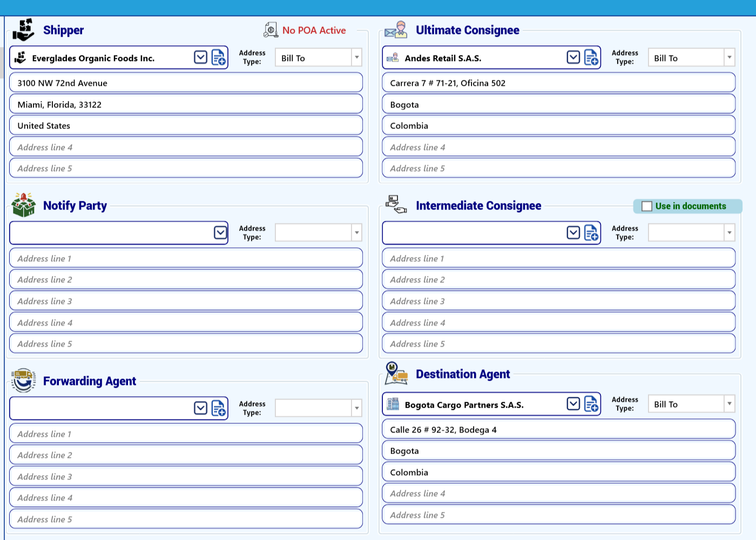Viewport: 756px width, 540px height.
Task: Click the add document icon beside Bogota Cargo Partners
Action: 591,404
